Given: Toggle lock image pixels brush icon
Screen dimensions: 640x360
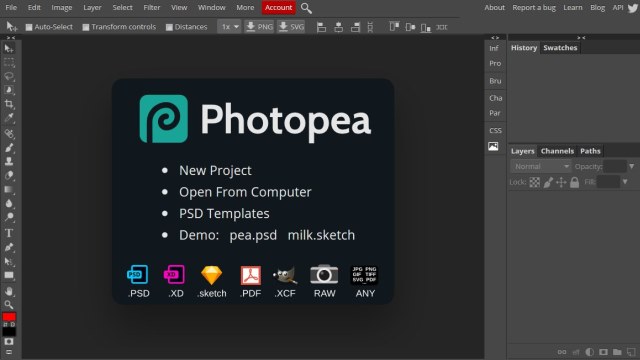Looking at the screenshot, I should pos(548,182).
